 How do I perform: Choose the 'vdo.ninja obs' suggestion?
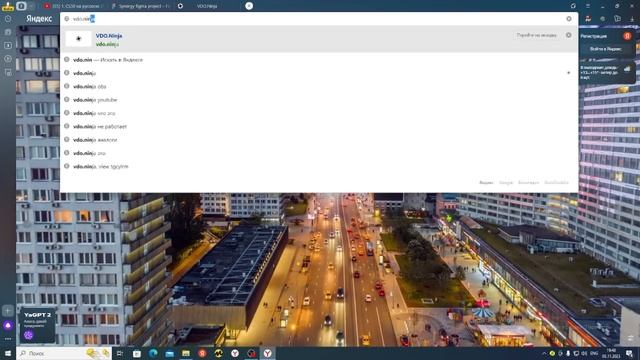coord(319,87)
